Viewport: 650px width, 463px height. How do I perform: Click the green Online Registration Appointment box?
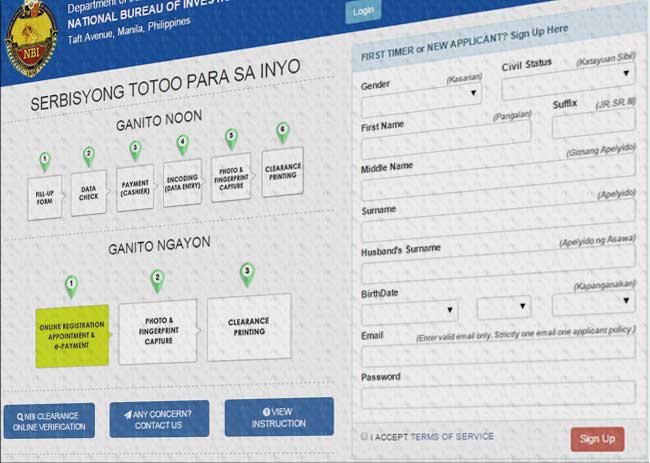coord(72,336)
